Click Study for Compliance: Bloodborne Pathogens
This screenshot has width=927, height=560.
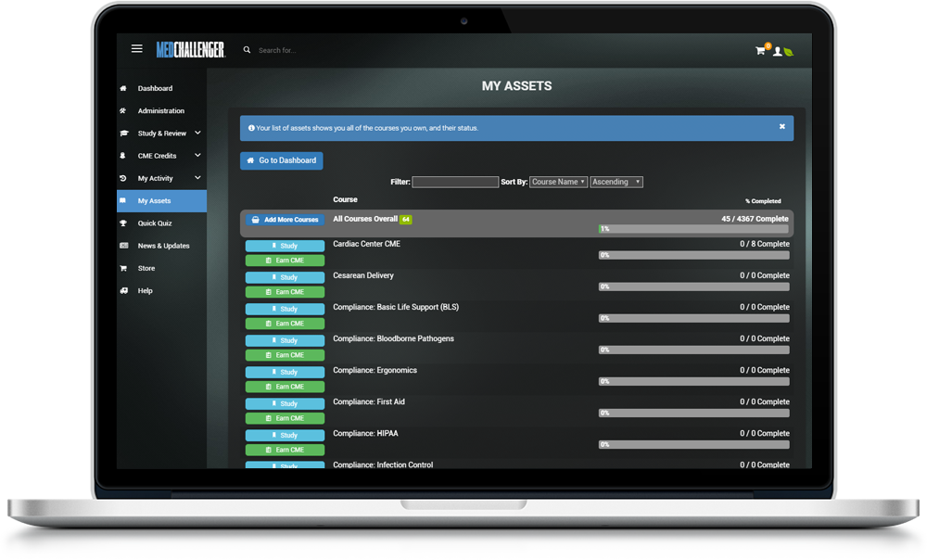tap(285, 340)
